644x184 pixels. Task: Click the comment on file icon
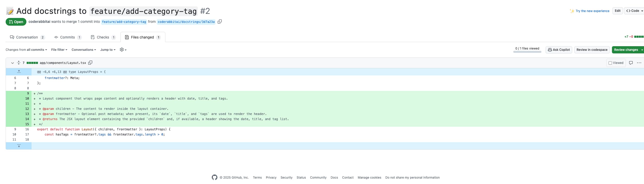tap(631, 63)
